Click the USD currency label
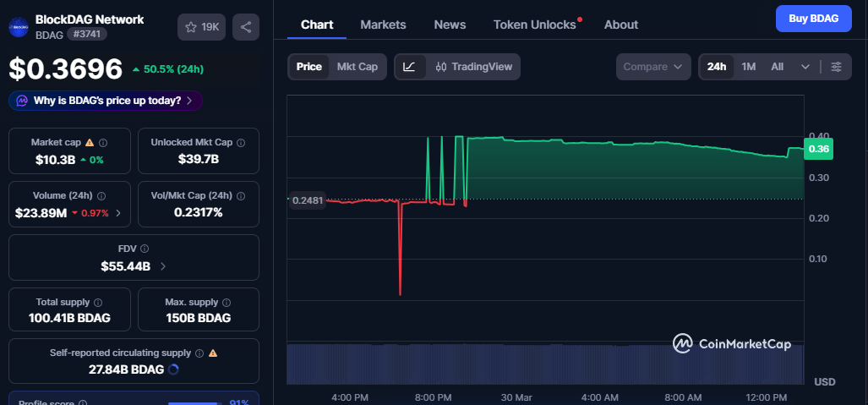The image size is (868, 405). click(x=825, y=382)
